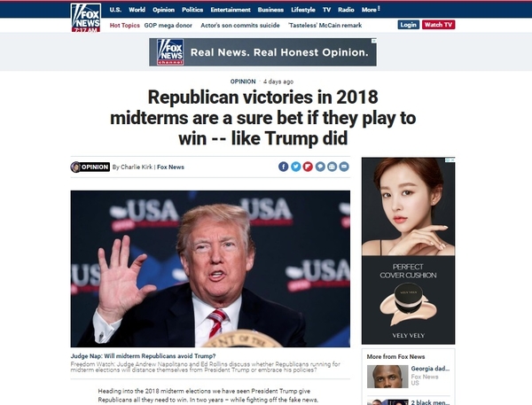This screenshot has height=405, width=532.
Task: Email the article via envelope icon
Action: point(344,167)
